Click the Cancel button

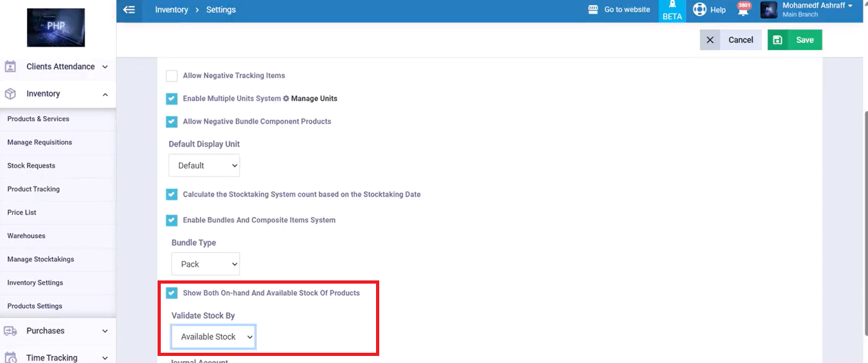pyautogui.click(x=731, y=40)
